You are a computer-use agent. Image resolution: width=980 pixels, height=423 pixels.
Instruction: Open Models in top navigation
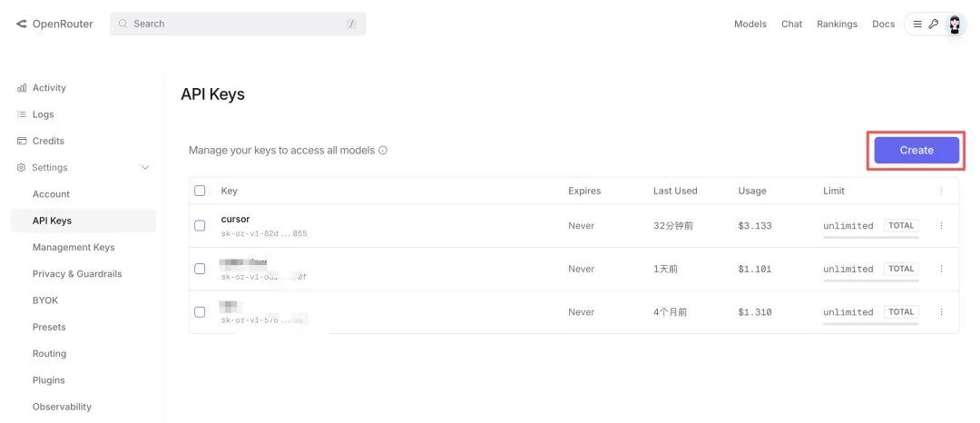750,24
